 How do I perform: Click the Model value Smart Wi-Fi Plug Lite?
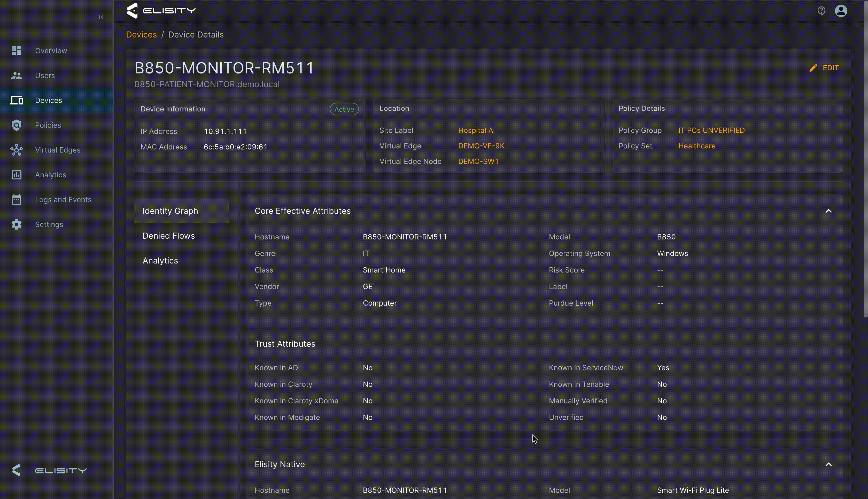[x=693, y=490]
